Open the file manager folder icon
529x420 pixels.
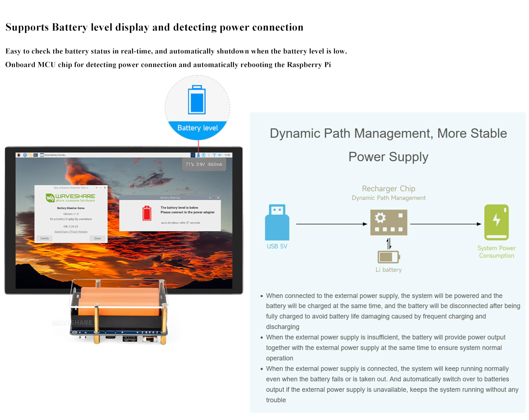30,155
